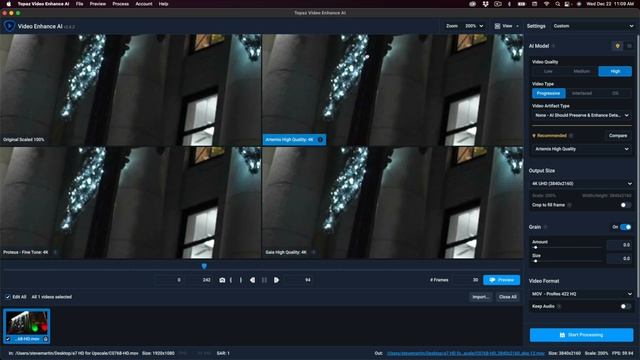640x360 pixels.
Task: Toggle the Edit All checkbox
Action: click(7, 297)
